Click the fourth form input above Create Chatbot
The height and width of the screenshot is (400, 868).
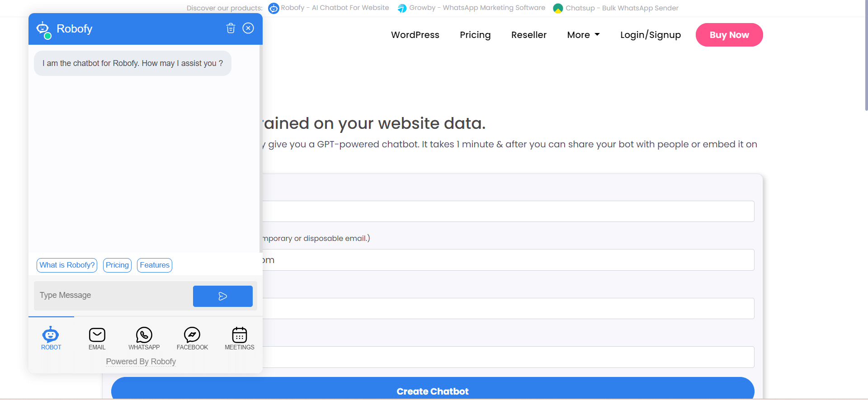[508, 357]
